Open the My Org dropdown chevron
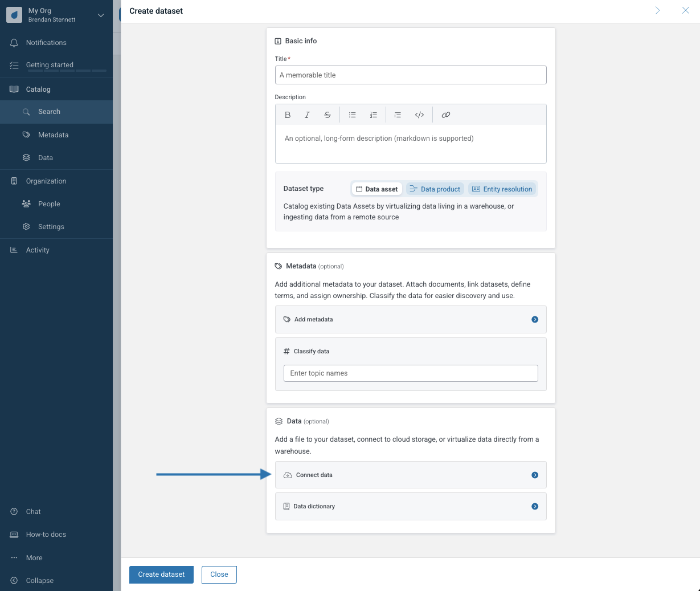 [x=101, y=15]
